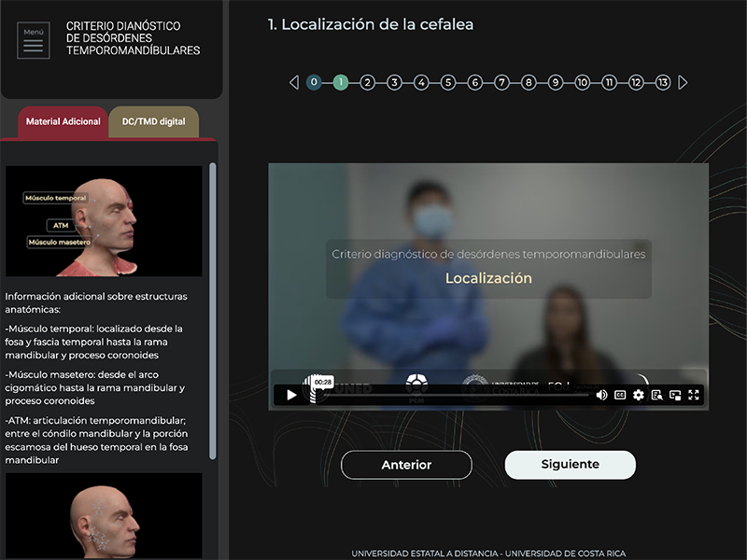Select step 5 in progress stepper
Viewport: 747px width, 560px height.
[448, 82]
